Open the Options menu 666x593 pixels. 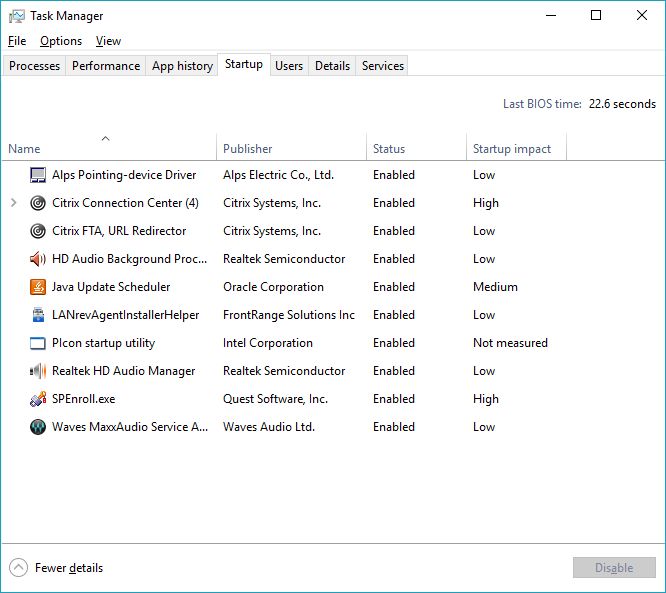click(x=61, y=41)
